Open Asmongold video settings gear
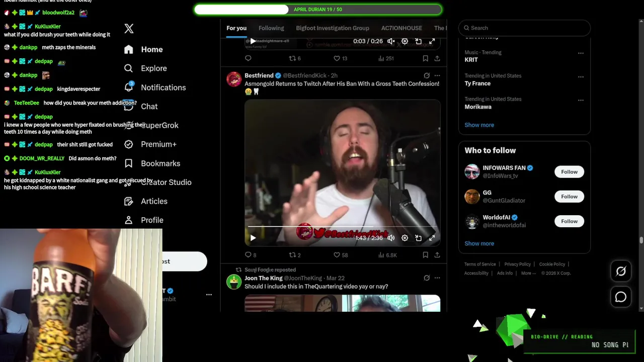Screen dimensions: 644x362 pyautogui.click(x=405, y=238)
